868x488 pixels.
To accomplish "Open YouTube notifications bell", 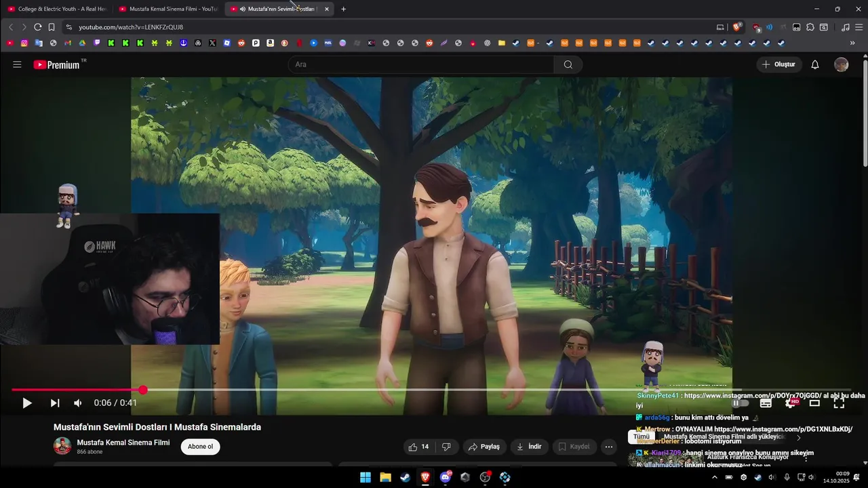I will (815, 64).
